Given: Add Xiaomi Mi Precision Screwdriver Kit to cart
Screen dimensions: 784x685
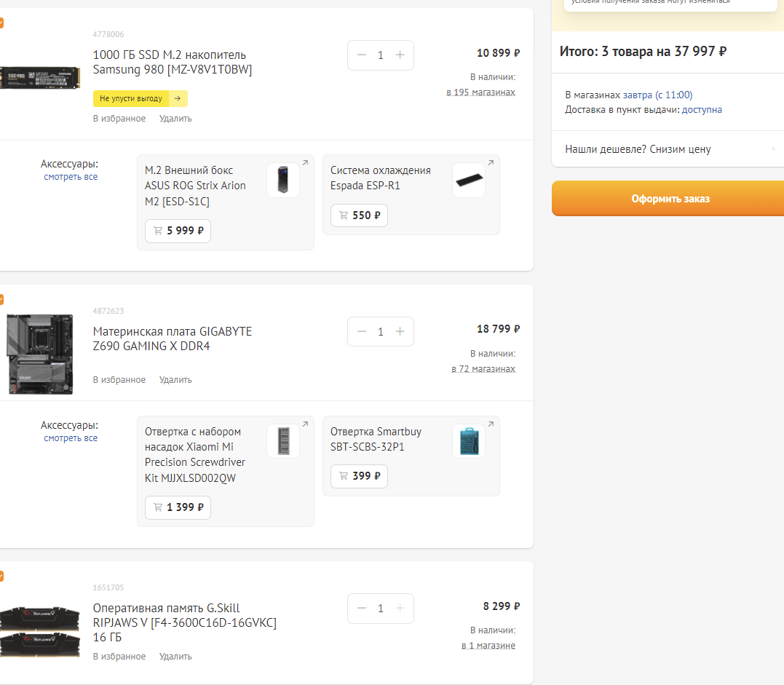Looking at the screenshot, I should coord(178,507).
